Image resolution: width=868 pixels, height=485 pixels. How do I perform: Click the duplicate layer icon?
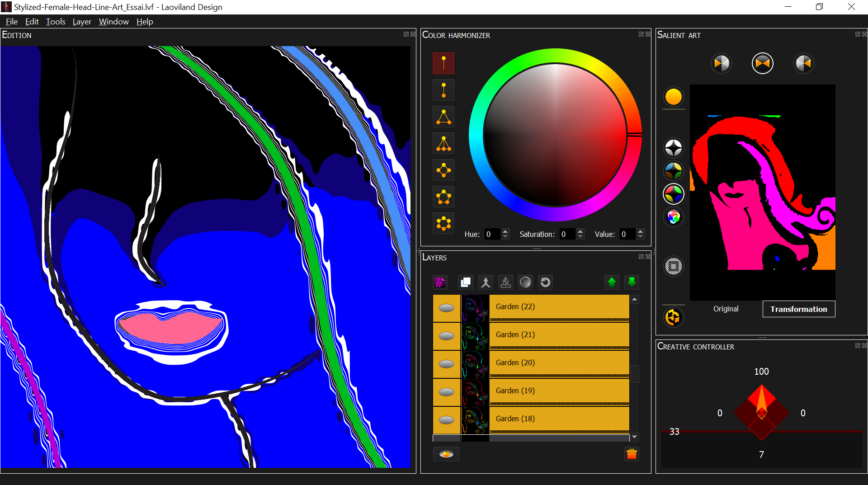tap(465, 283)
